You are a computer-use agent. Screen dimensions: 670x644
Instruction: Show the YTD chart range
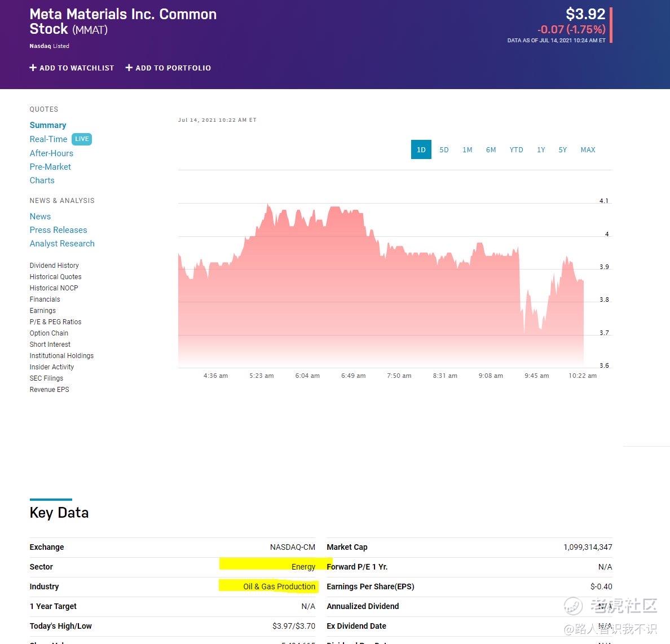[516, 149]
